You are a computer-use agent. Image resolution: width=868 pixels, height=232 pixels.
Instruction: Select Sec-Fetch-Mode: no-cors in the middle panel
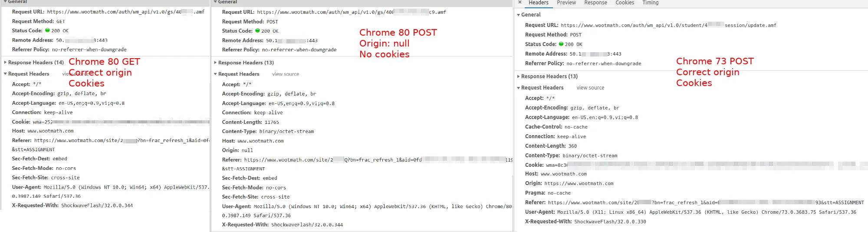tap(254, 188)
